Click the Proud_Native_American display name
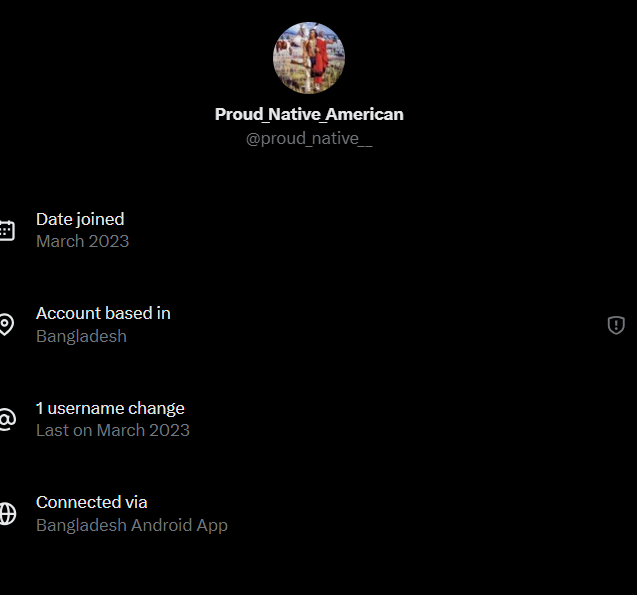 coord(309,114)
